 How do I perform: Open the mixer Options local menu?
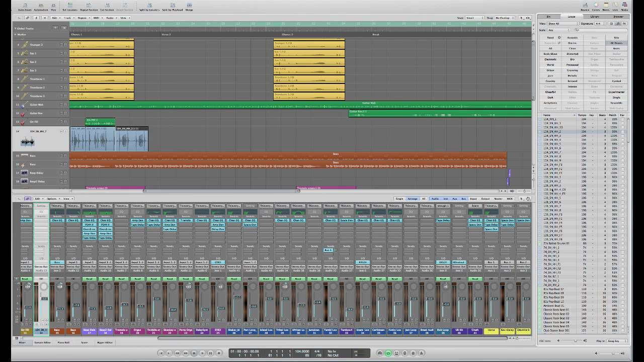coord(52,199)
